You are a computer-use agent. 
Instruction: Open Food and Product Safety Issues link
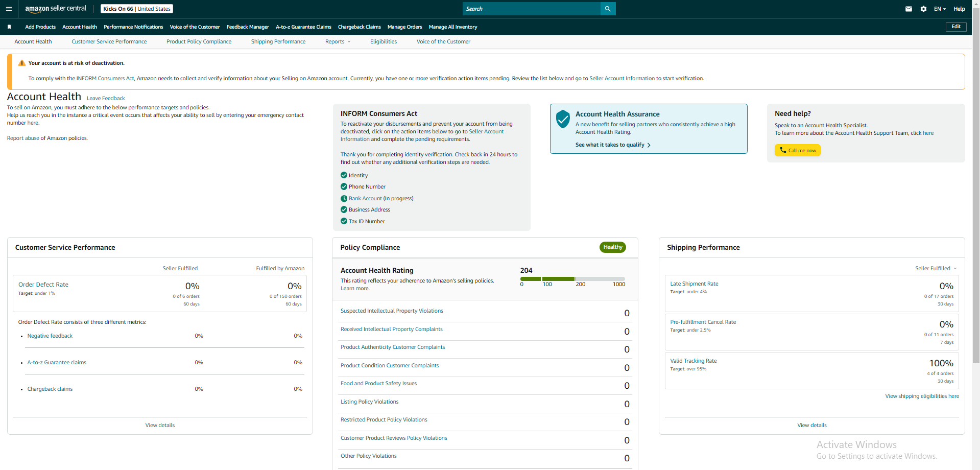378,383
